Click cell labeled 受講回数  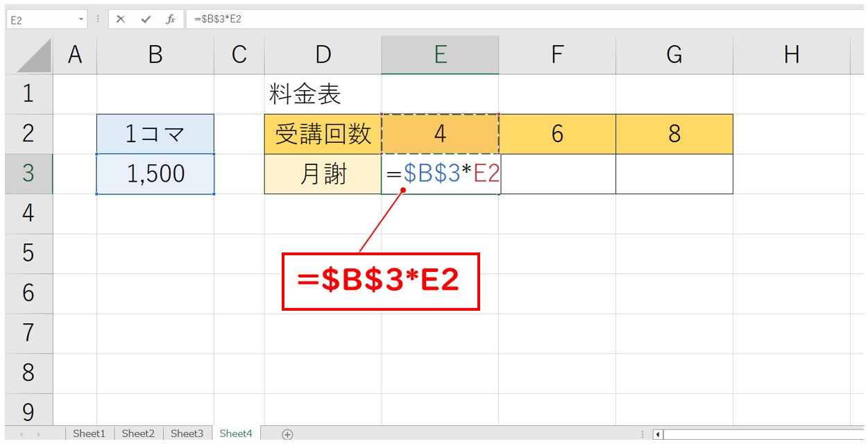(323, 134)
